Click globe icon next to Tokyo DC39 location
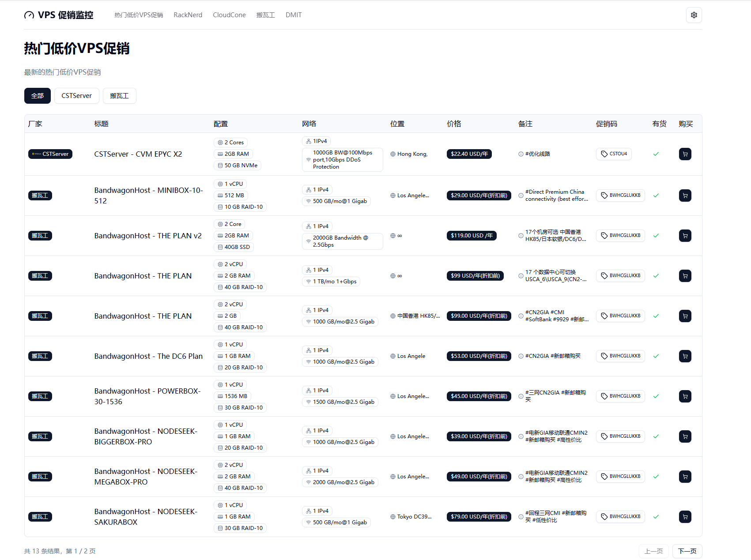751x560 pixels. pyautogui.click(x=393, y=517)
